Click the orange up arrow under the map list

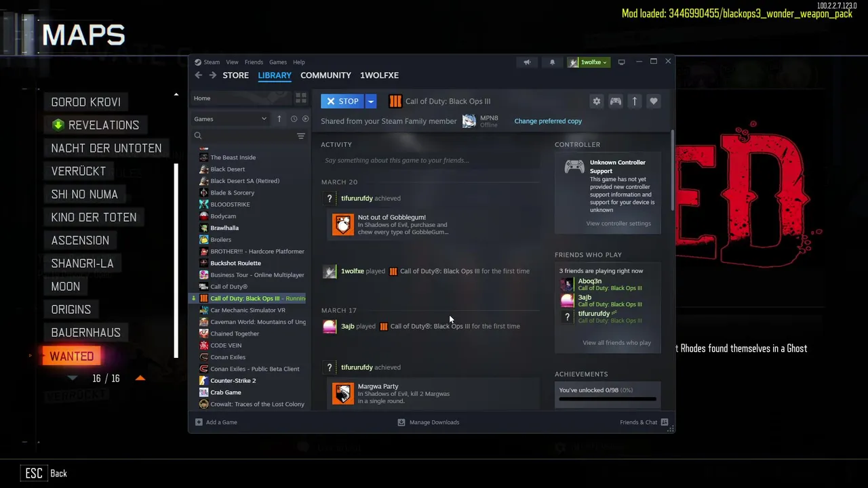pos(140,378)
